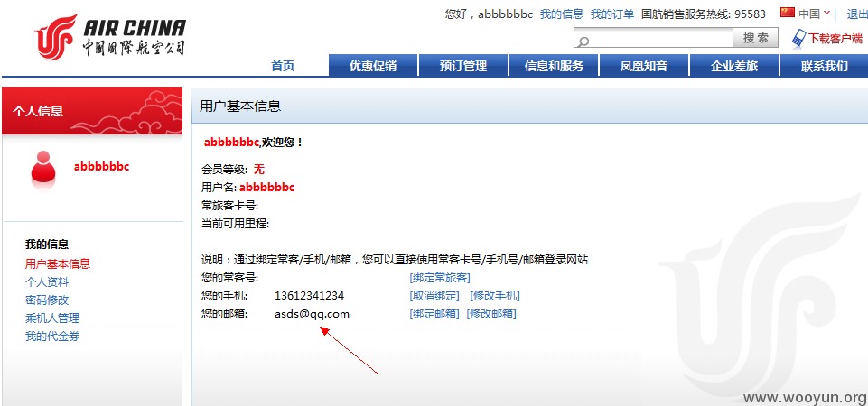868x406 pixels.
Task: Open 我的信息 link in header
Action: (x=562, y=14)
